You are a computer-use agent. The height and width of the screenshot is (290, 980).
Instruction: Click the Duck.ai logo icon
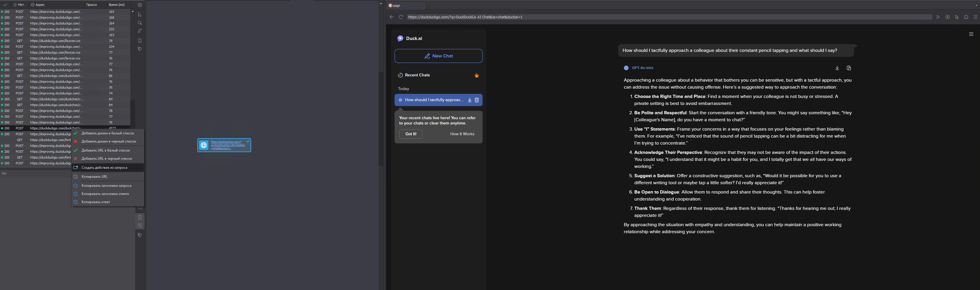pos(400,38)
